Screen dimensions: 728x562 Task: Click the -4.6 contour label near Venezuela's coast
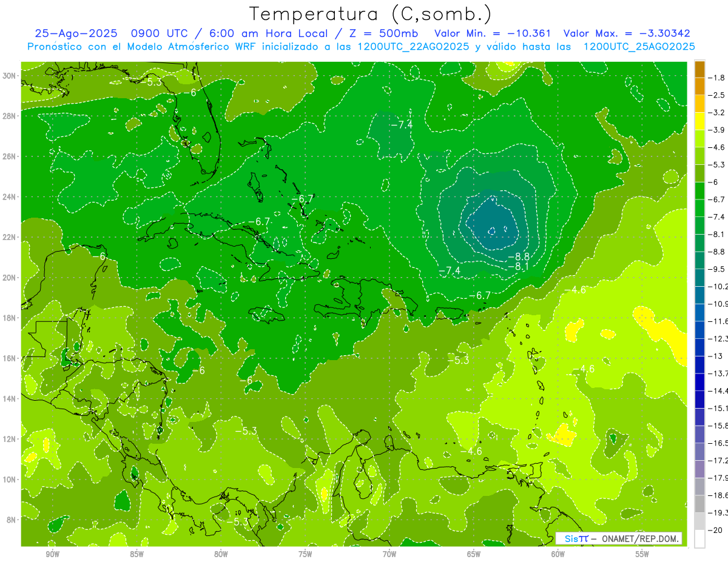pyautogui.click(x=470, y=452)
